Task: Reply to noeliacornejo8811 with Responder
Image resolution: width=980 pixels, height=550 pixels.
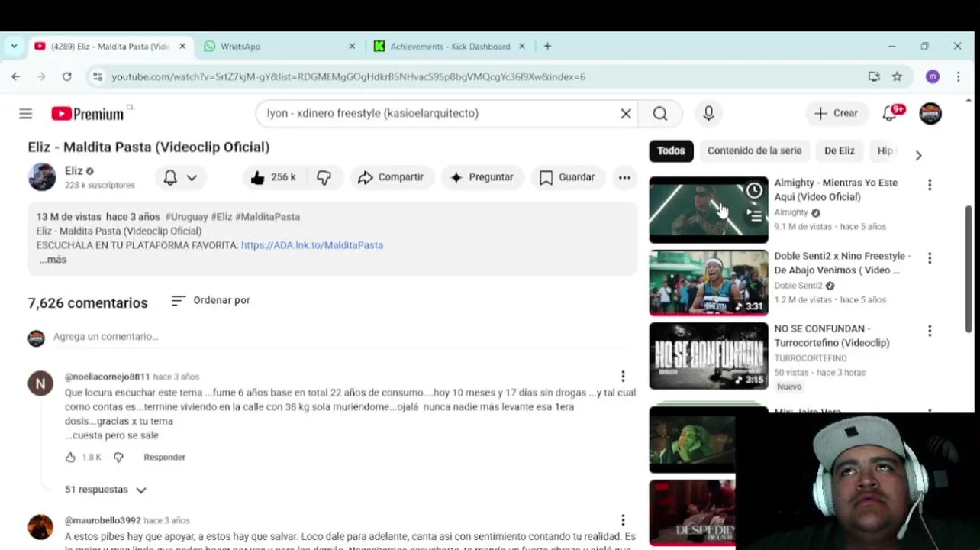Action: [164, 457]
